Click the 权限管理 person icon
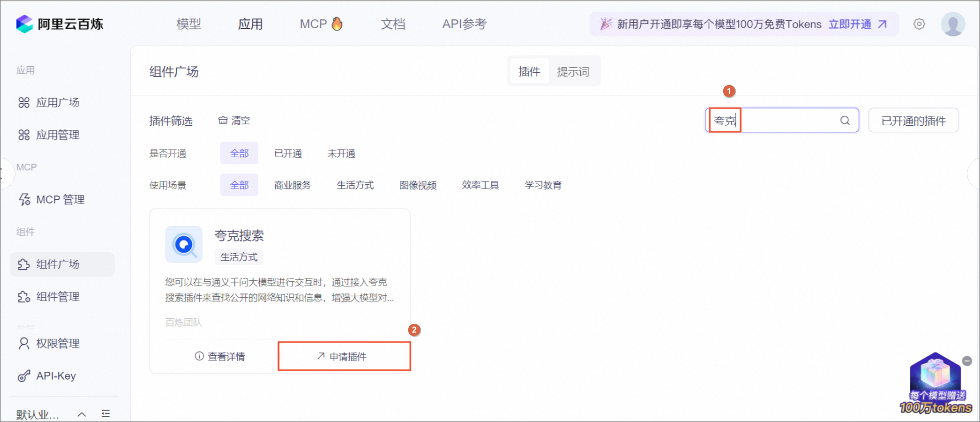This screenshot has height=422, width=980. tap(24, 343)
